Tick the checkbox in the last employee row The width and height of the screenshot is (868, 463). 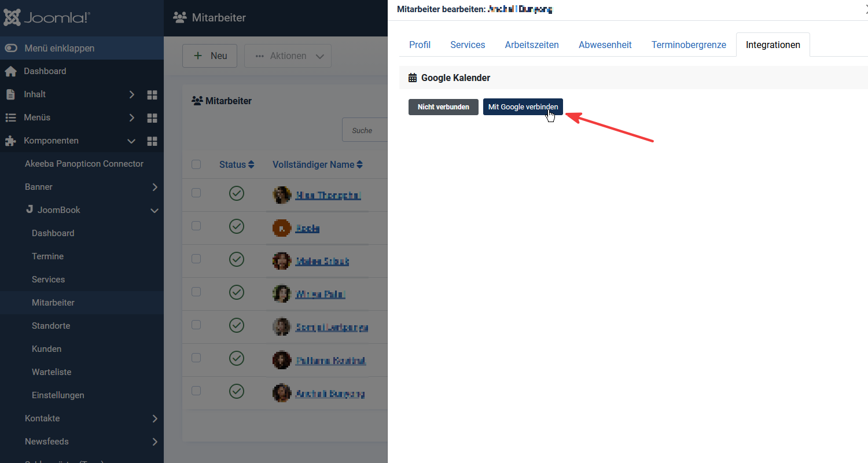click(196, 391)
